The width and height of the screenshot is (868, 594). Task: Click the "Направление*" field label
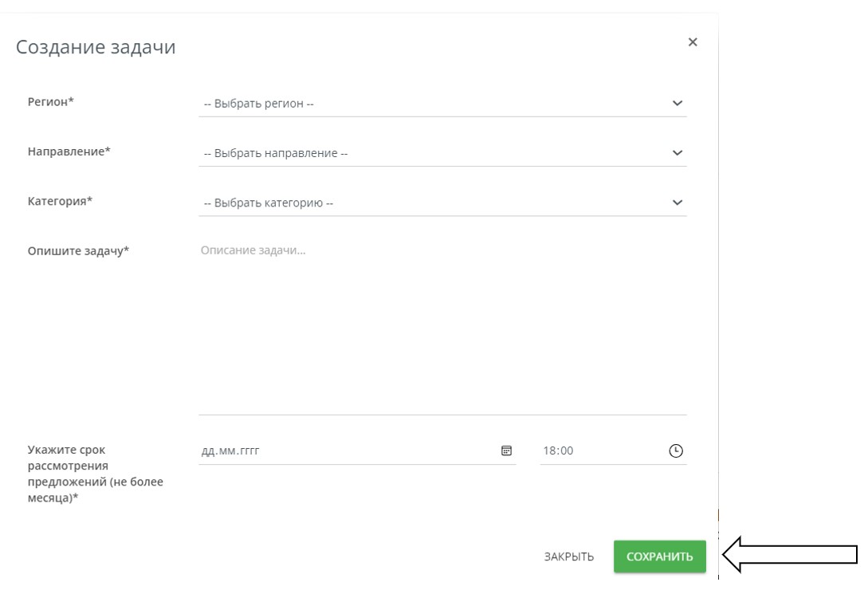(69, 151)
